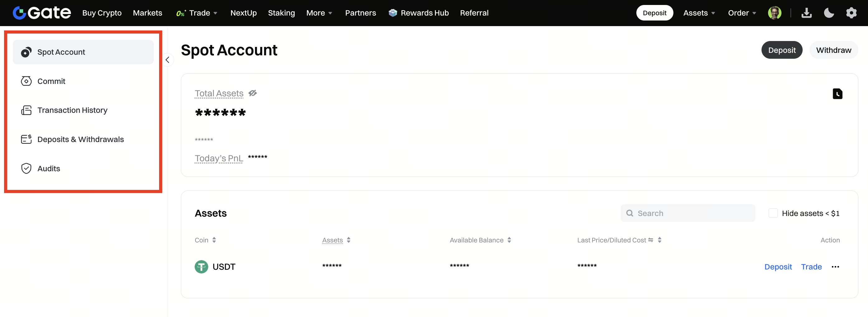868x317 pixels.
Task: Click the Gate logo icon
Action: pos(20,13)
